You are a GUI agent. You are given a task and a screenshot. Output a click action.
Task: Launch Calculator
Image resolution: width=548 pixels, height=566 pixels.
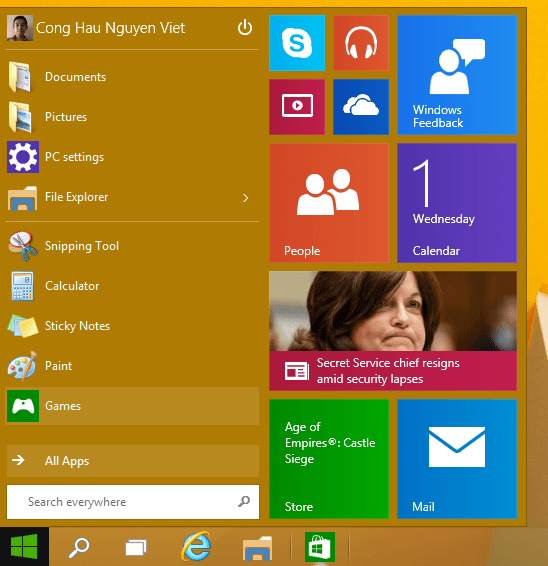(x=132, y=286)
